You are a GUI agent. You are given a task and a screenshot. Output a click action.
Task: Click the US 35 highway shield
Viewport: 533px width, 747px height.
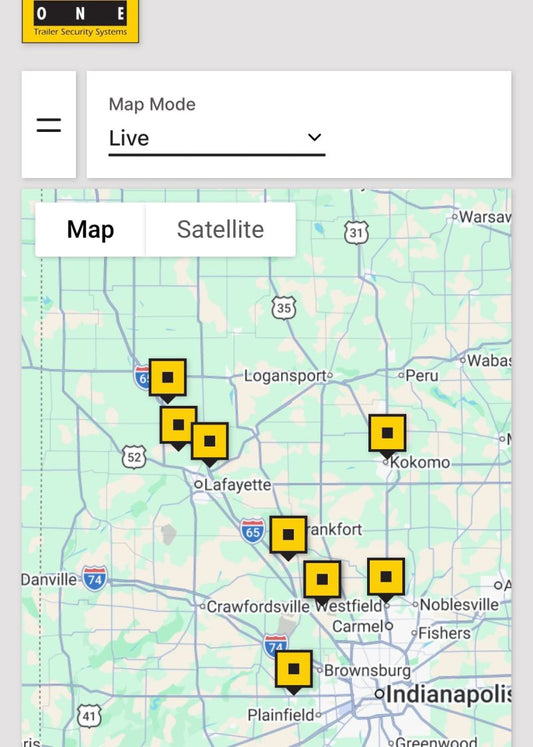(284, 308)
